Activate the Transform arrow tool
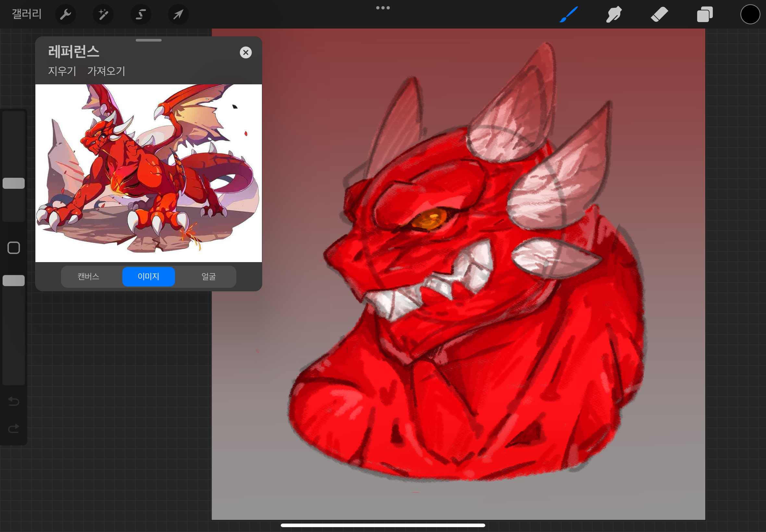 click(x=179, y=14)
